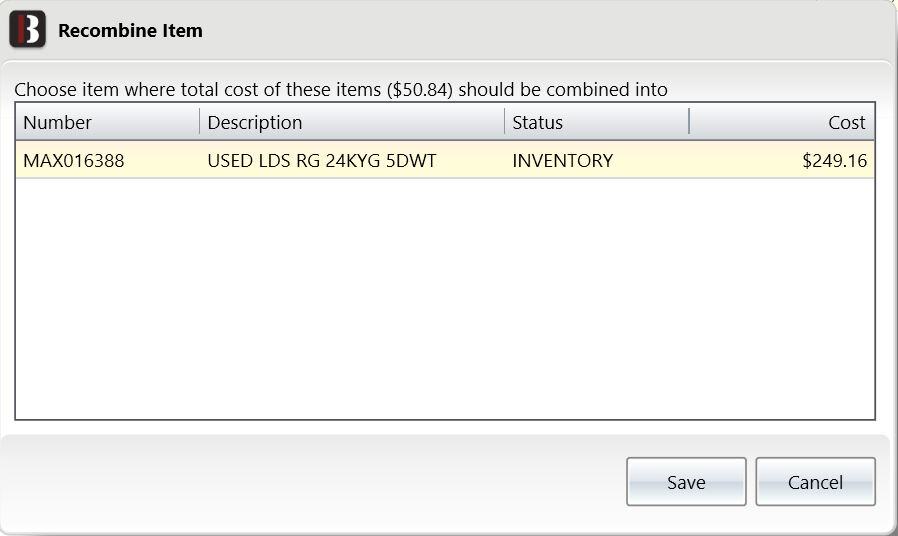898x536 pixels.
Task: Click the INVENTORY status cell
Action: point(562,160)
